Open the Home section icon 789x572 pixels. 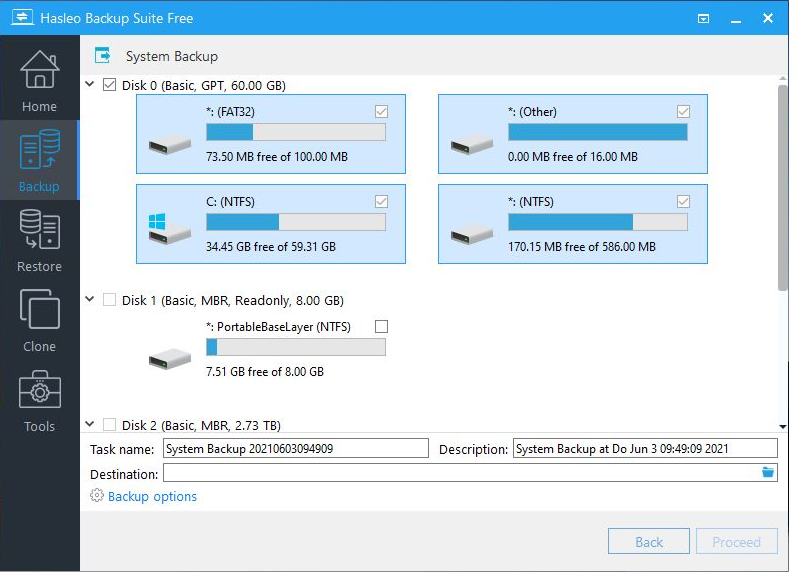(x=39, y=70)
